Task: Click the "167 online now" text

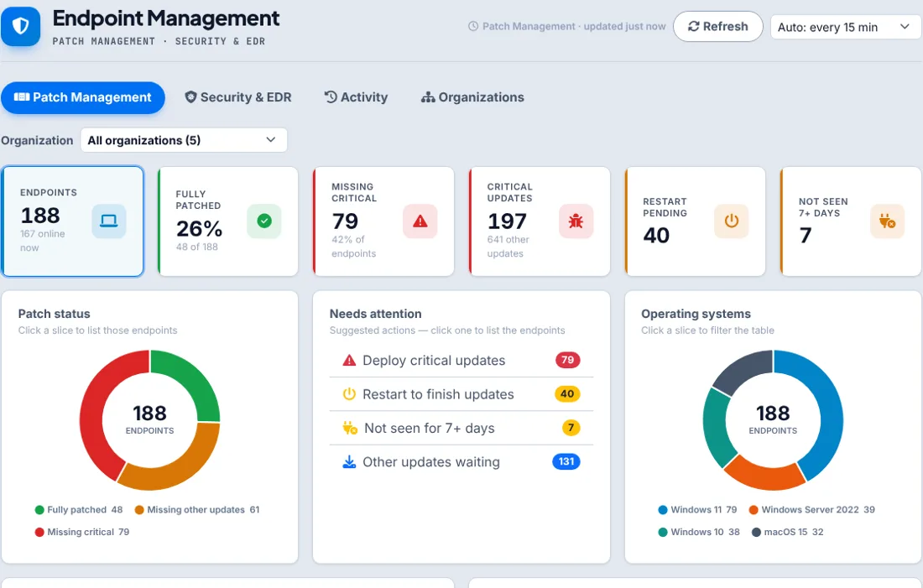Action: point(43,241)
